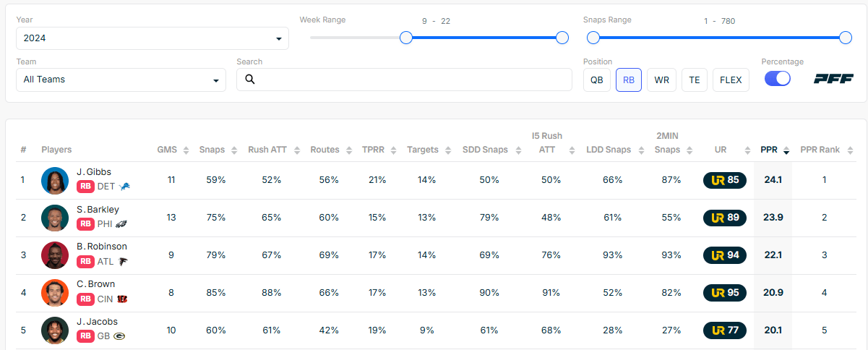Click the Green Bay Packers team logo
The width and height of the screenshot is (868, 350).
(x=119, y=337)
